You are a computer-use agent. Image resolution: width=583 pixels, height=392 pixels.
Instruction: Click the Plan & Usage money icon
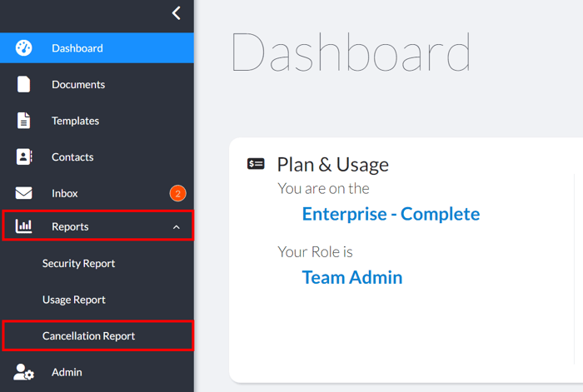tap(257, 164)
